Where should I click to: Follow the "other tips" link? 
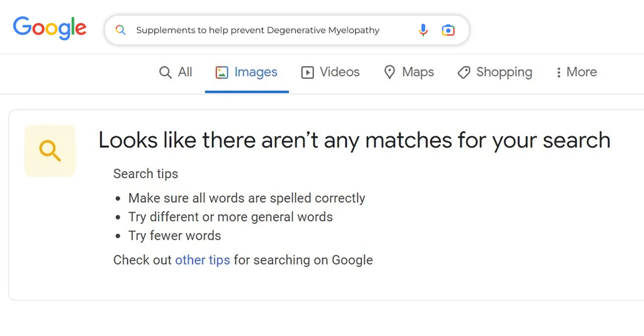tap(202, 260)
